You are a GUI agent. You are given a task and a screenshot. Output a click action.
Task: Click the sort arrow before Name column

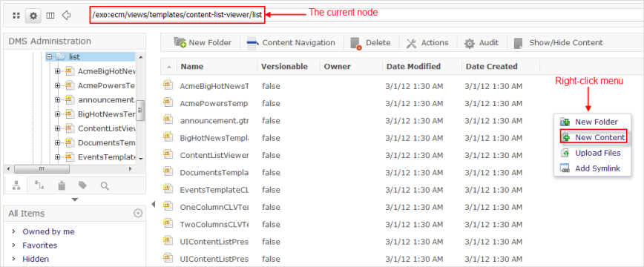pyautogui.click(x=169, y=67)
